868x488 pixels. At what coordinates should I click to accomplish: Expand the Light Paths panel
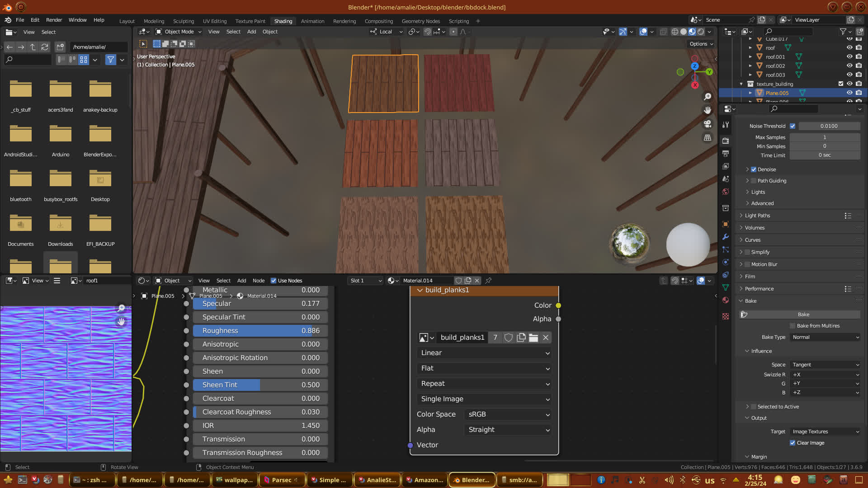(757, 216)
